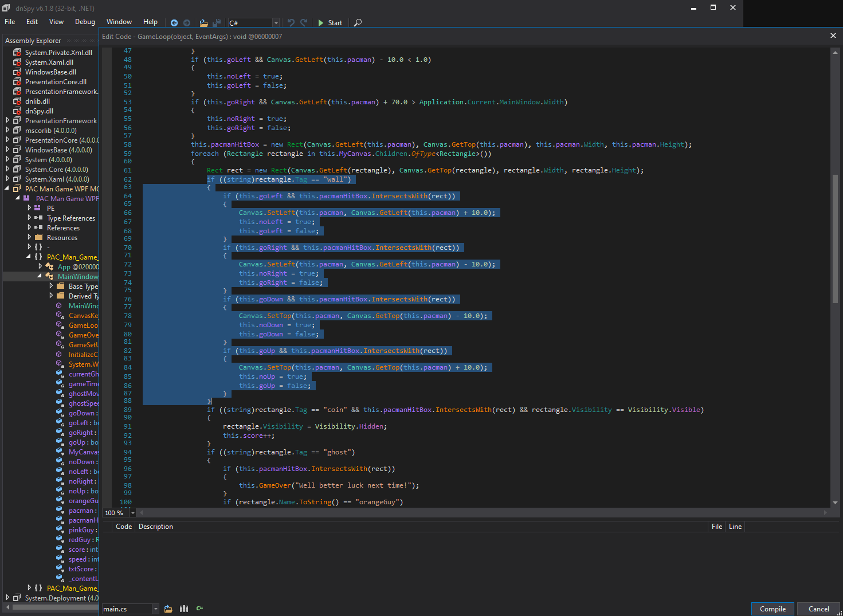The height and width of the screenshot is (616, 843).
Task: Cancel the code edit
Action: [818, 609]
